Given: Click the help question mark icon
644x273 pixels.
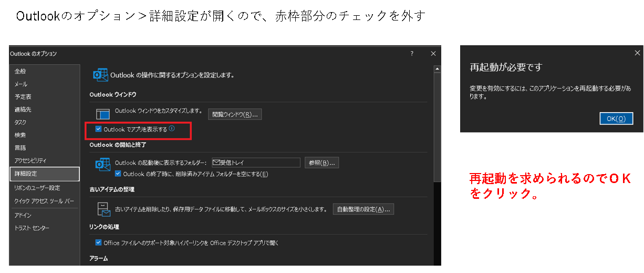Looking at the screenshot, I should (412, 54).
